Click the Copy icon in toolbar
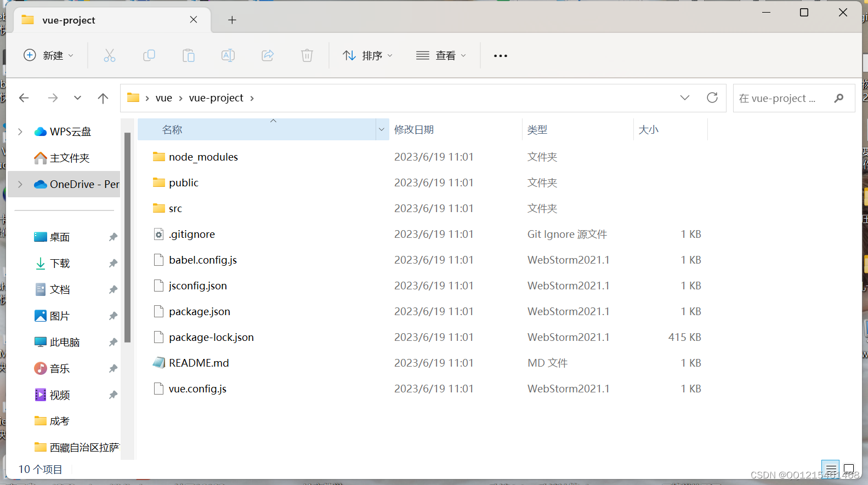Image resolution: width=868 pixels, height=485 pixels. click(149, 55)
